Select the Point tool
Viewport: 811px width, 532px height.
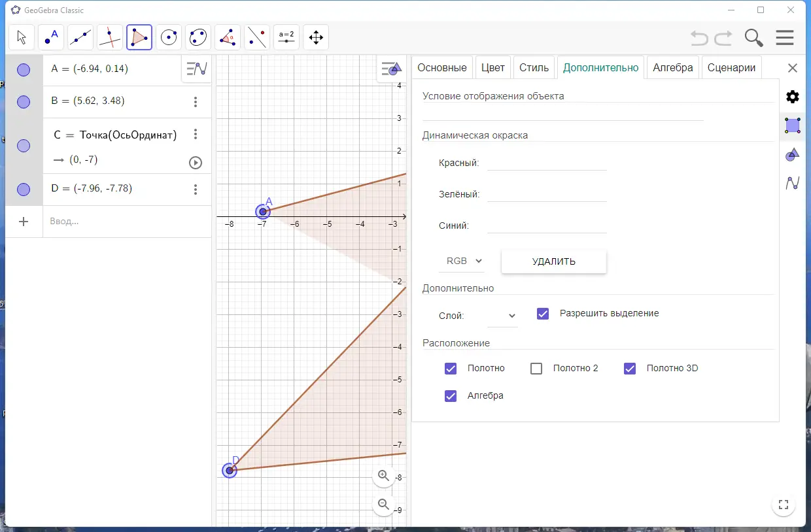coord(51,37)
